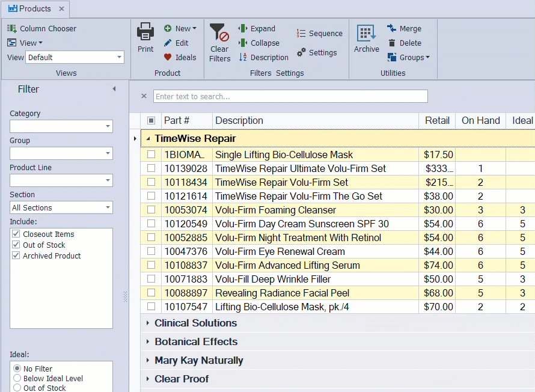
Task: Expand the Clear Proof group
Action: [x=148, y=379]
